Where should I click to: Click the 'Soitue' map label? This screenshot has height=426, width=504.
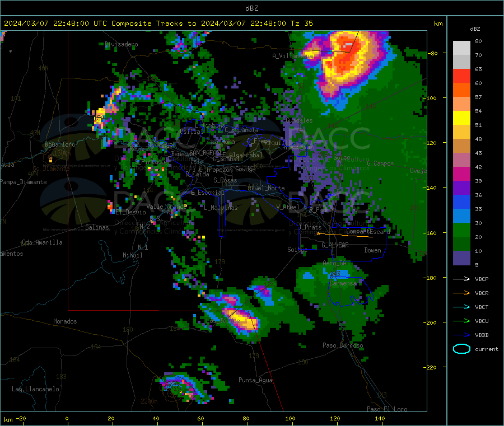297,250
